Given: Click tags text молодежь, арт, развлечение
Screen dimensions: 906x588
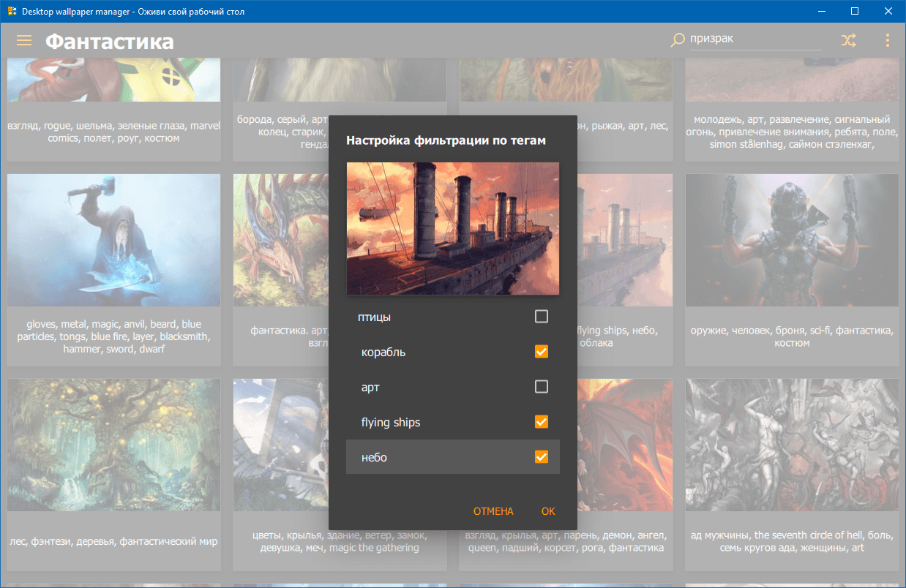Looking at the screenshot, I should coord(792,132).
